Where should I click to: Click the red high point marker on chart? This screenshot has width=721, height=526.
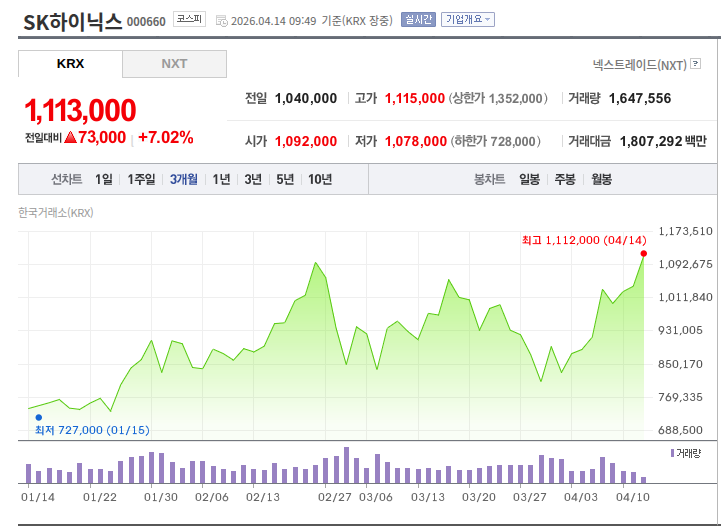644,254
